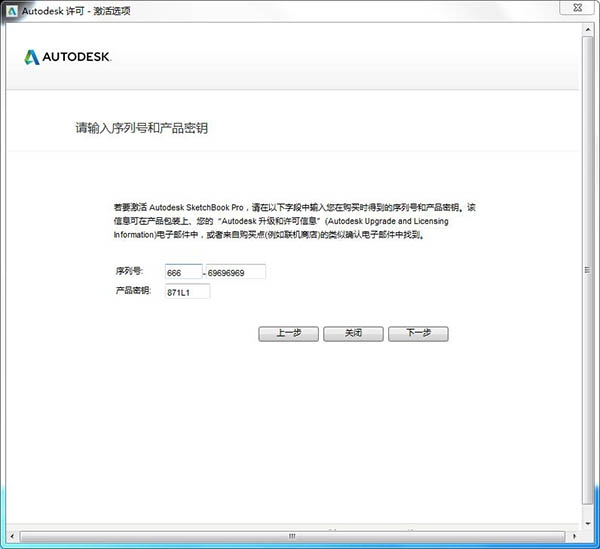Image resolution: width=600 pixels, height=549 pixels.
Task: Click the 关闭 button
Action: pos(353,334)
